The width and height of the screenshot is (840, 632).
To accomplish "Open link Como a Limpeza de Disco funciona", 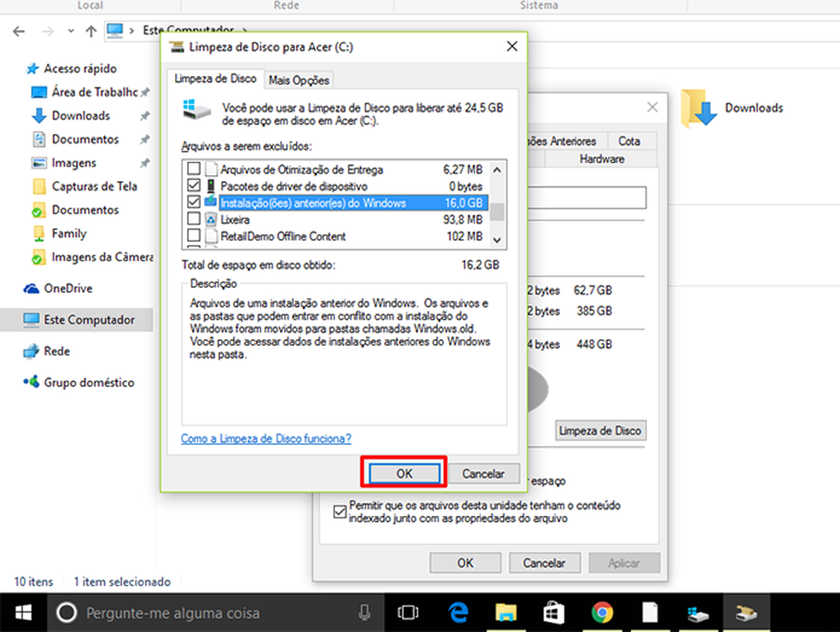I will (265, 438).
